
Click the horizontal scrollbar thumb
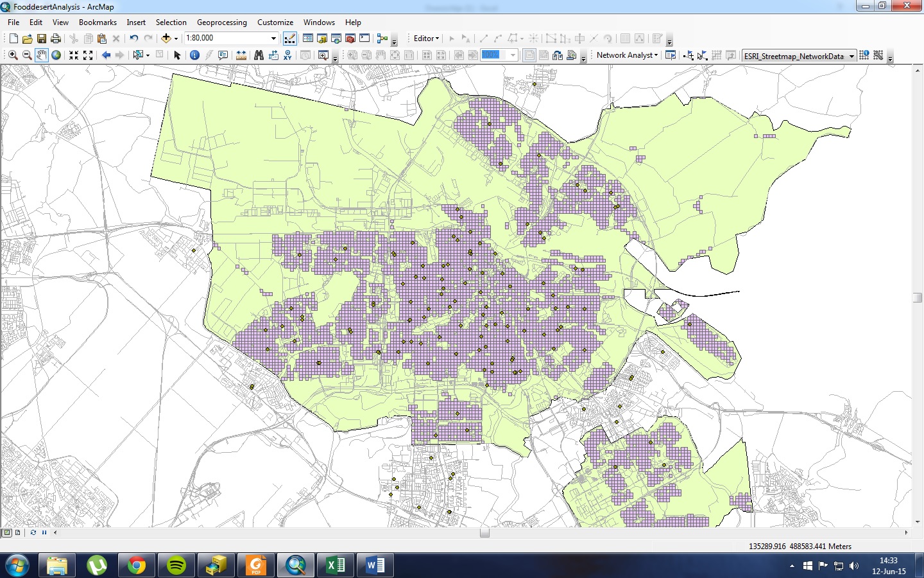coord(484,532)
